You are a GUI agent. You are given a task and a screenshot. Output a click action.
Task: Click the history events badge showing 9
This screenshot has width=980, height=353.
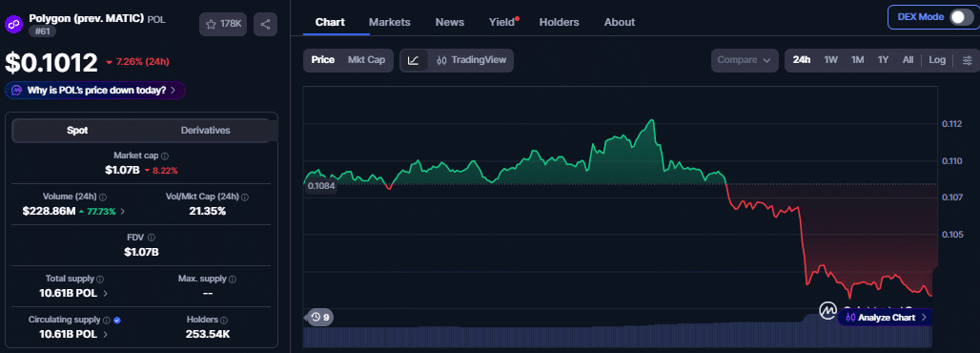click(320, 318)
